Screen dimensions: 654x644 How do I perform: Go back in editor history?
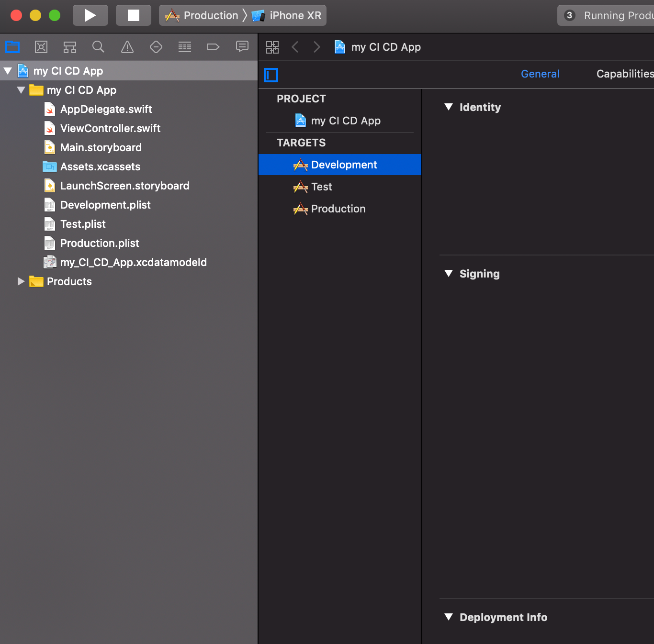coord(295,47)
